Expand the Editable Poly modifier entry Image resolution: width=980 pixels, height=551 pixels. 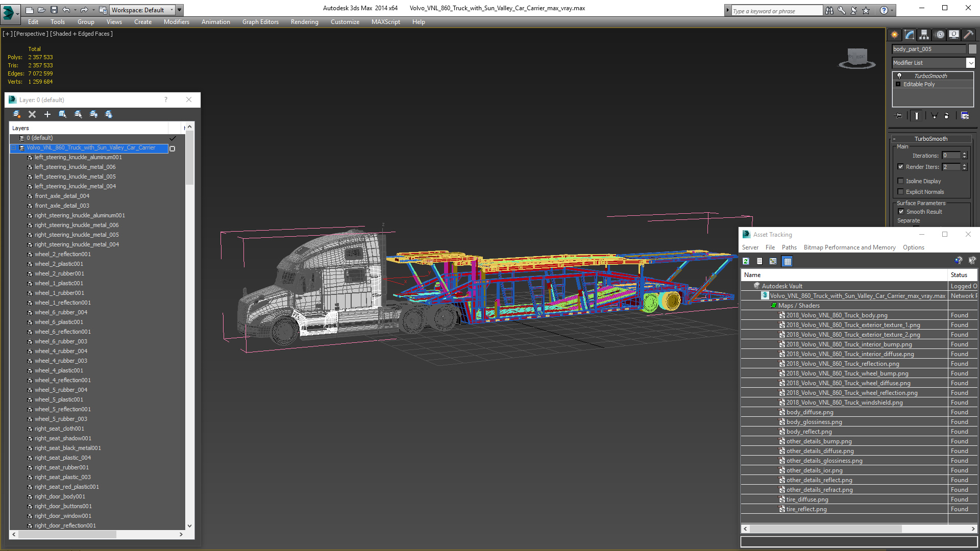click(898, 84)
